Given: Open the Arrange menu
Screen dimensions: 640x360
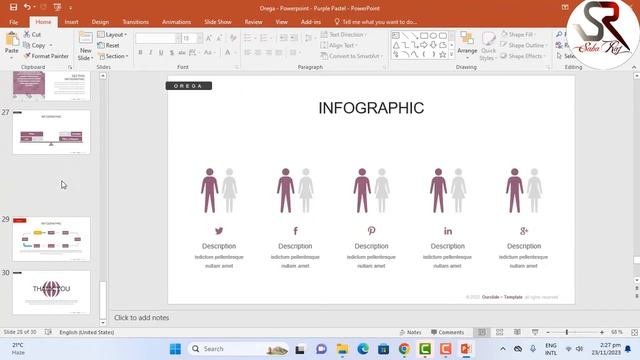Looking at the screenshot, I should (x=467, y=44).
